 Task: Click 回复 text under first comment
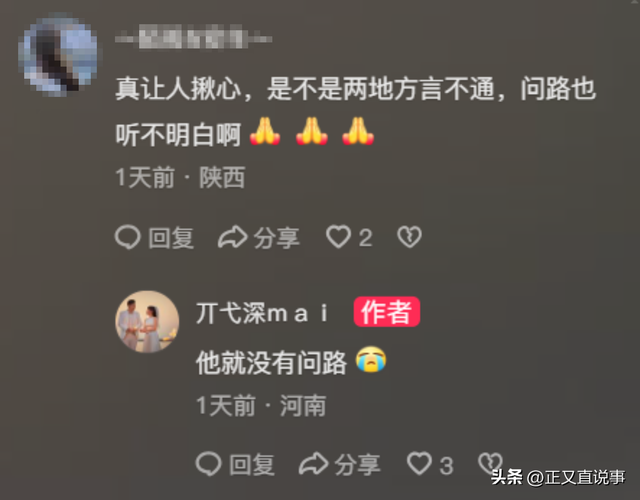coord(171,238)
